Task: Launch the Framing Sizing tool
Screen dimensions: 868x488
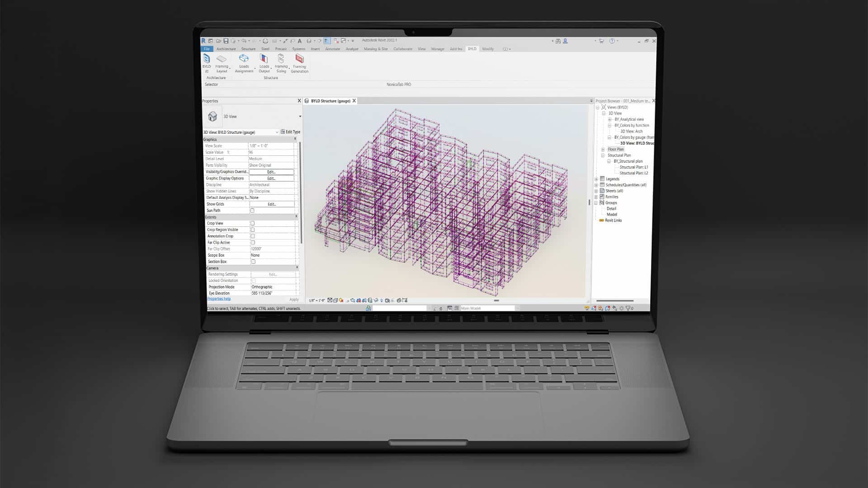Action: point(281,59)
